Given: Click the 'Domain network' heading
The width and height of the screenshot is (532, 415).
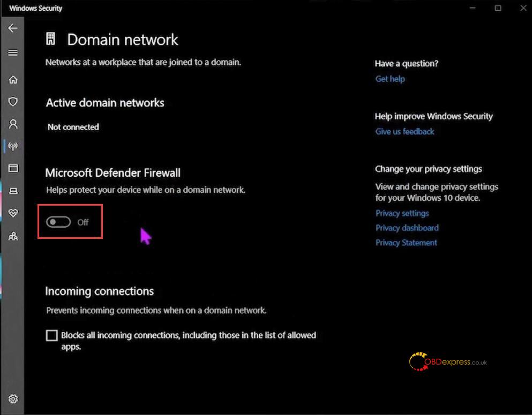Looking at the screenshot, I should [123, 40].
